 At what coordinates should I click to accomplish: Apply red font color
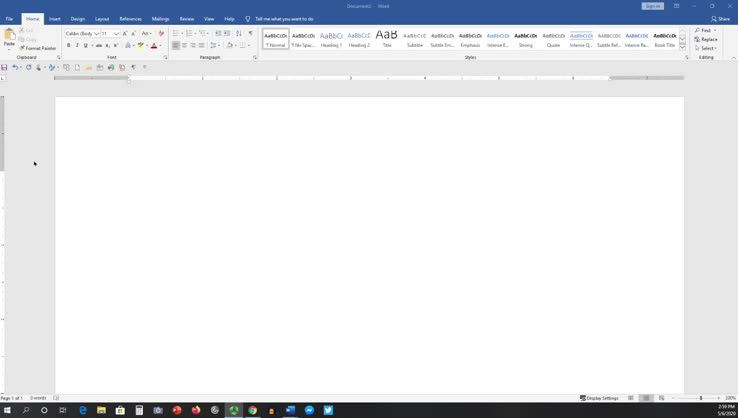(x=154, y=46)
